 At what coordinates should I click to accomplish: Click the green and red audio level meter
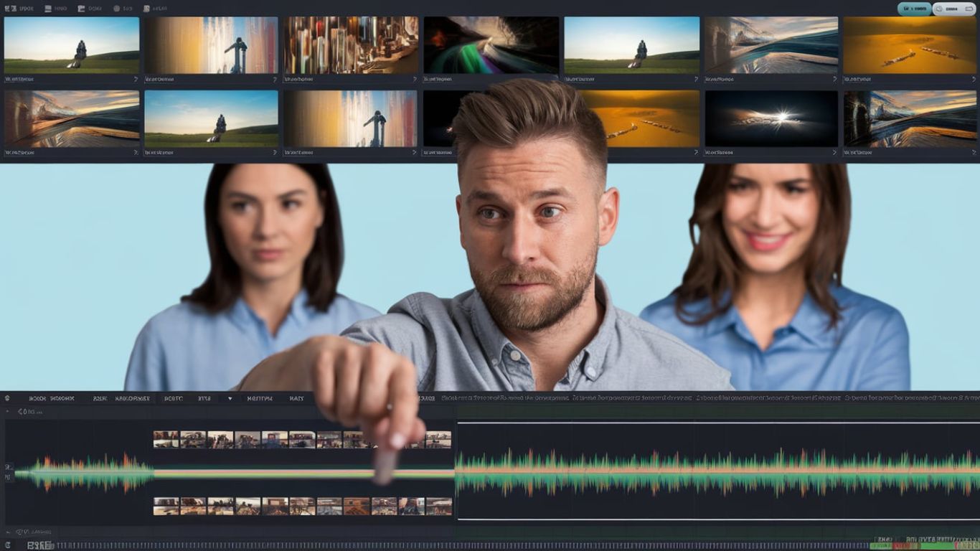click(x=924, y=545)
